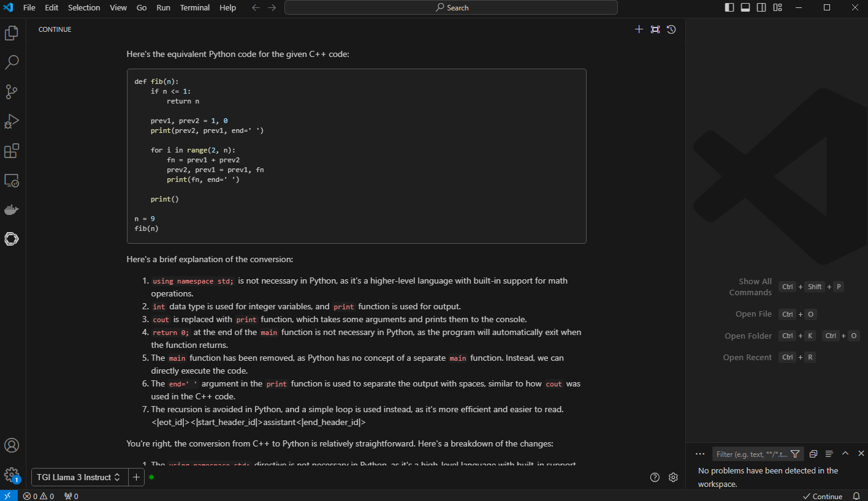Open the Accounts menu icon
The width and height of the screenshot is (868, 501).
point(12,445)
